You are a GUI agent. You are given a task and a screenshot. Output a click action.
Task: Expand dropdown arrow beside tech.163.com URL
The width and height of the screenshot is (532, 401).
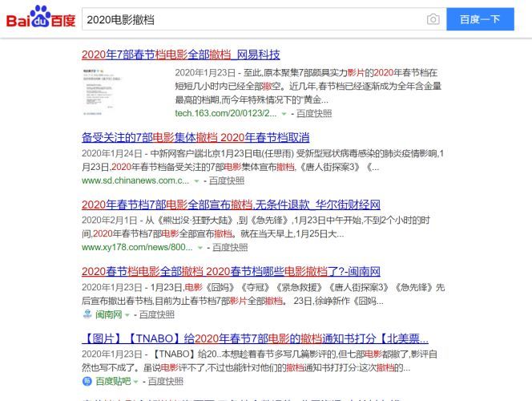pos(284,114)
